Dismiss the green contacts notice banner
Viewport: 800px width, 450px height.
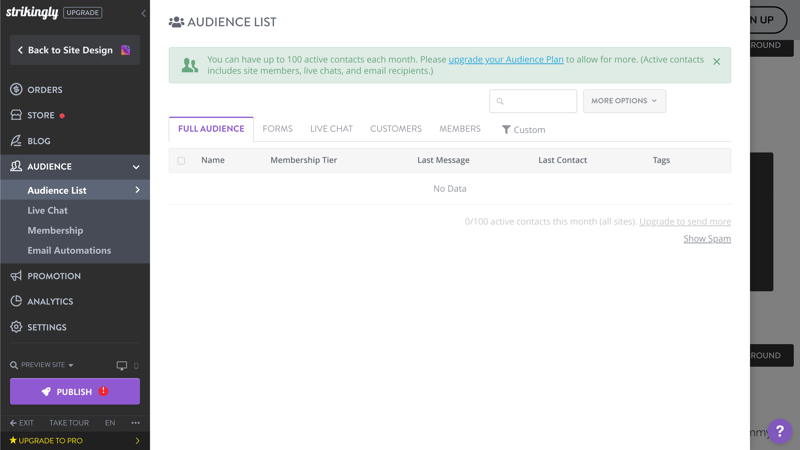click(x=716, y=62)
